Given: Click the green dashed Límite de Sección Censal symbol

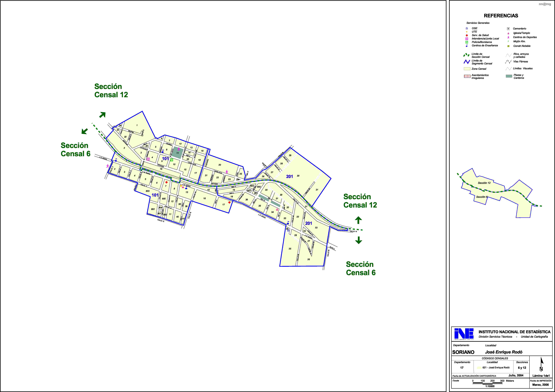Looking at the screenshot, I should [x=467, y=55].
